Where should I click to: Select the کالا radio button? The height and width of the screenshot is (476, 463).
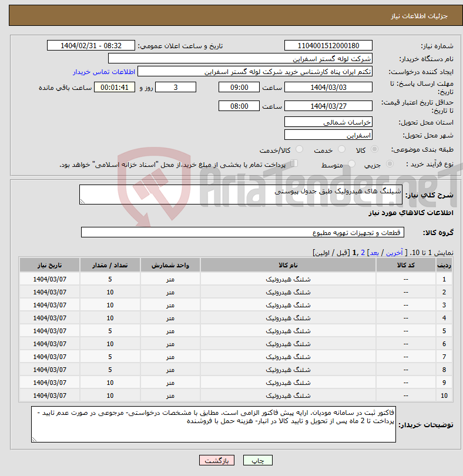pos(375,149)
